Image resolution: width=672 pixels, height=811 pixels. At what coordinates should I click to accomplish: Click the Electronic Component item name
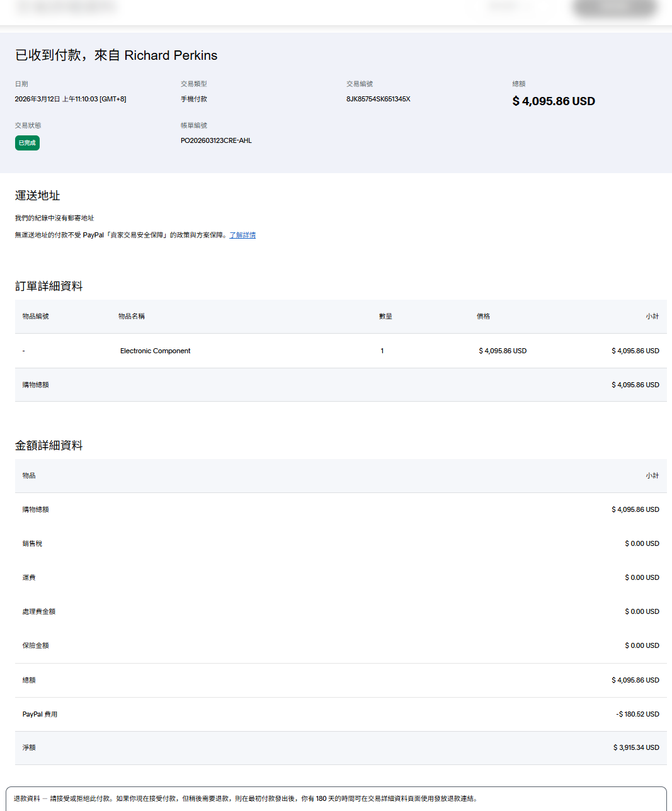(155, 351)
